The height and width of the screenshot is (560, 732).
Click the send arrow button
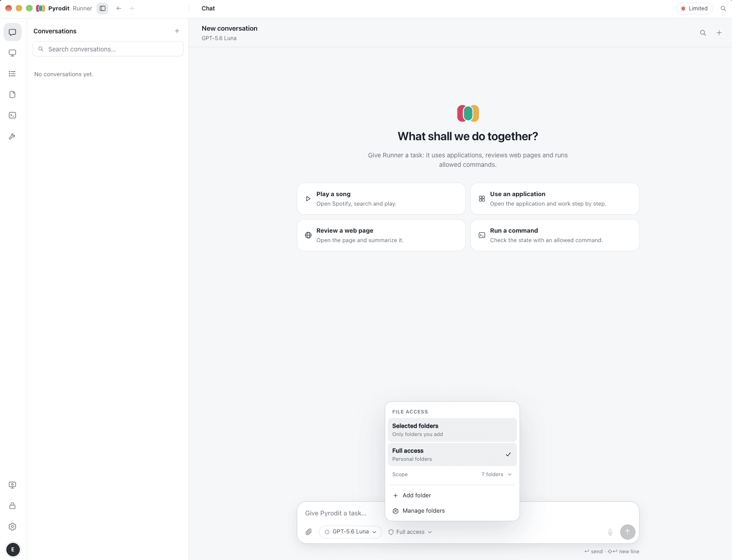pos(627,532)
